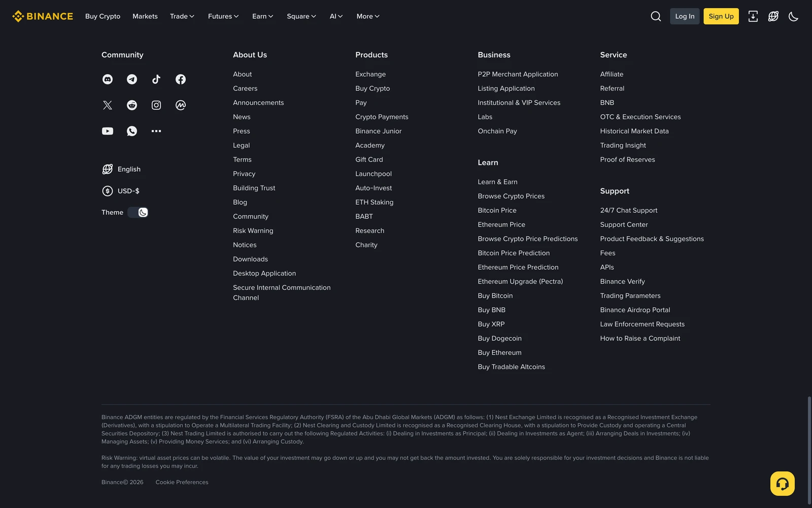Open the Onchain Pay link
Viewport: 812px width, 508px height.
click(497, 131)
